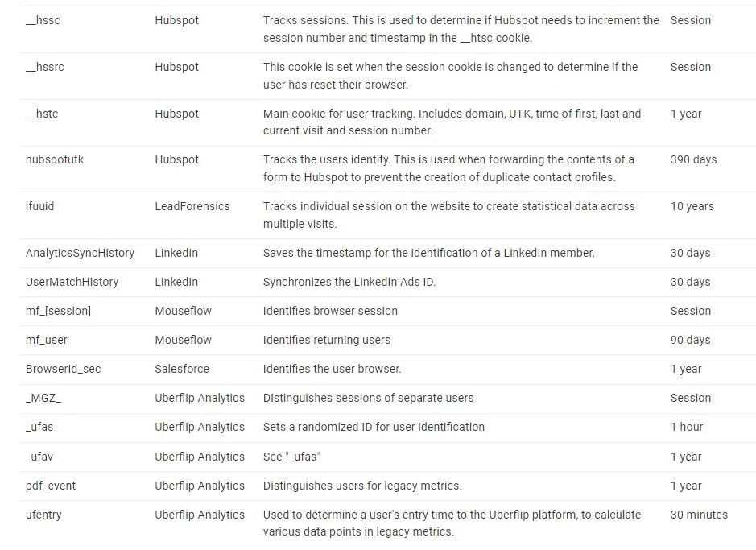Select the hubspotutk cookie name

pos(55,159)
